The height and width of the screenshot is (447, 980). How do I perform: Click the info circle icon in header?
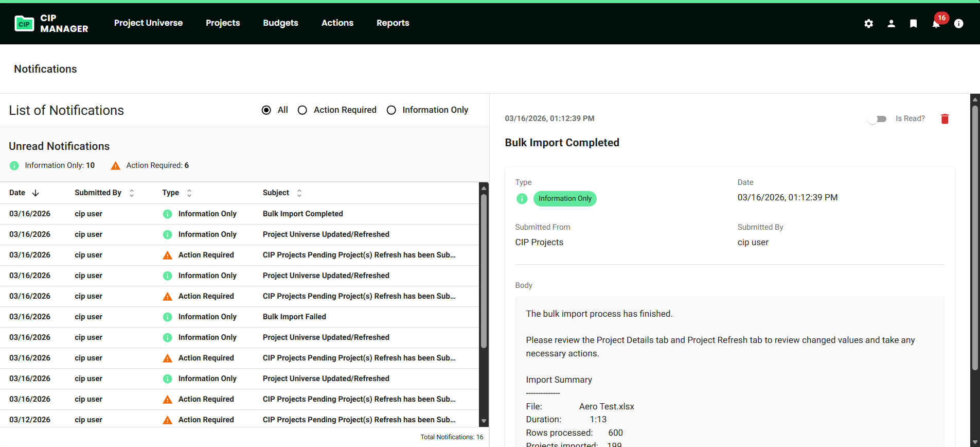958,24
